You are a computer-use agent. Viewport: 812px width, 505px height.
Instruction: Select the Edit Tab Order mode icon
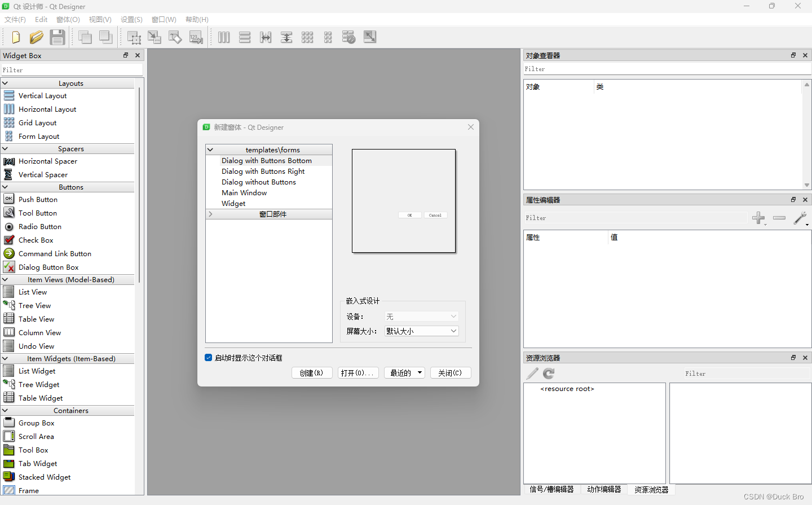click(196, 37)
